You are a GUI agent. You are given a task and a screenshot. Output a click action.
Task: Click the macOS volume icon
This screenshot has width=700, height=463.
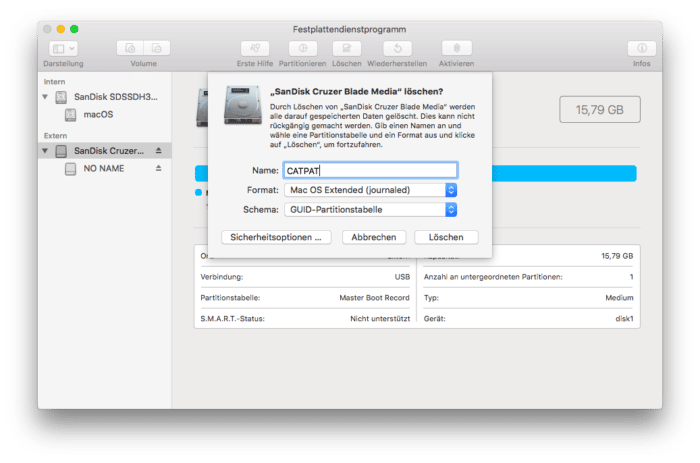[x=71, y=115]
